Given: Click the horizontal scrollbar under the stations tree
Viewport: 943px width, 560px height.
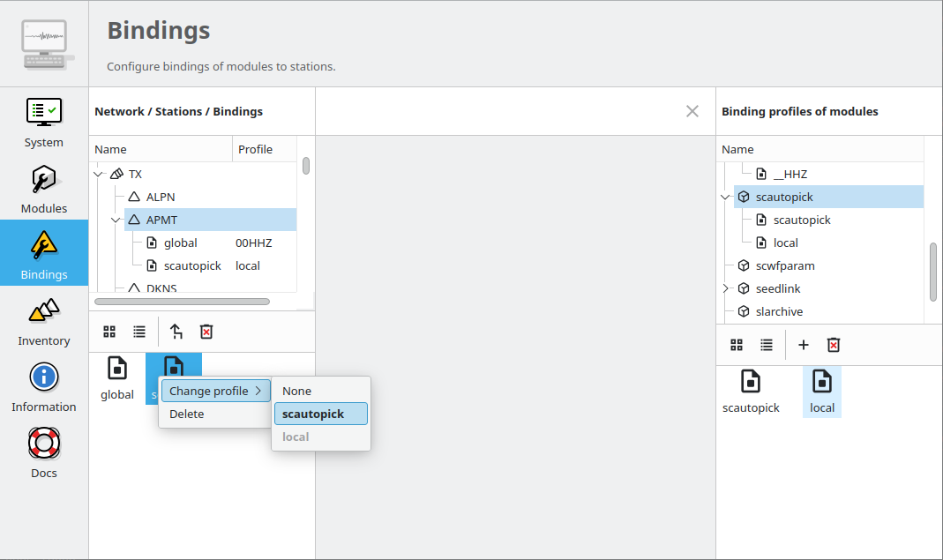Looking at the screenshot, I should point(182,302).
